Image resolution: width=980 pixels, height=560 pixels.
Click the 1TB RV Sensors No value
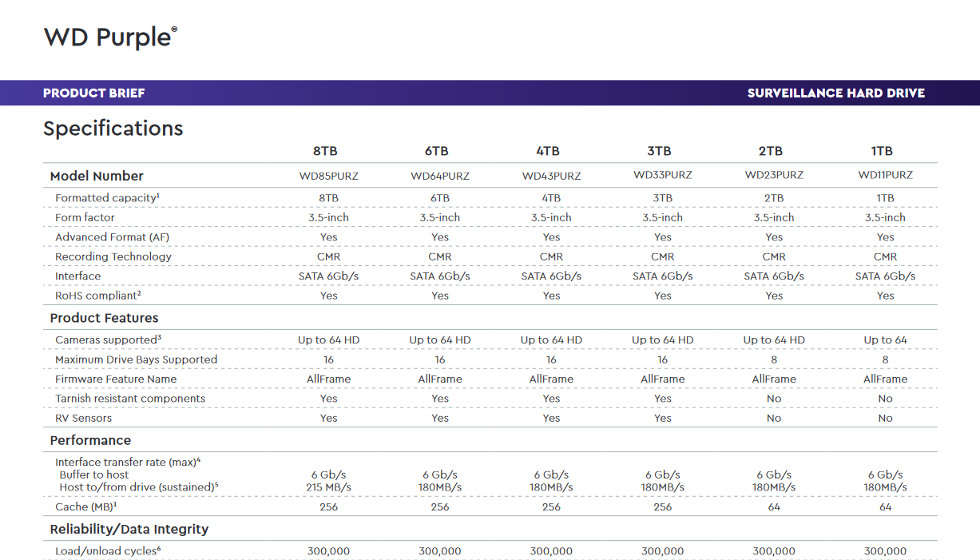pyautogui.click(x=885, y=419)
